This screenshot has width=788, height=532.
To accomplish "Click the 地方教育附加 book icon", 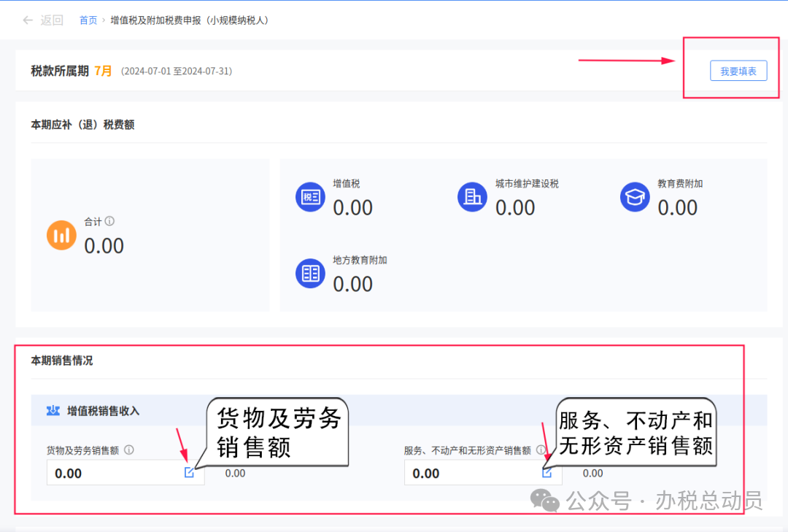I will pos(310,272).
